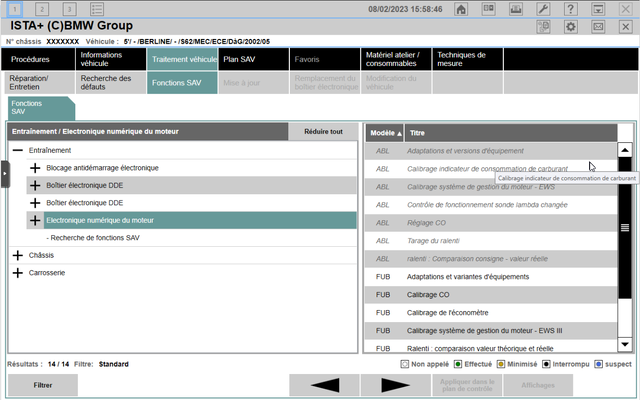640x400 pixels.
Task: Click the Réduire tout button
Action: point(323,131)
